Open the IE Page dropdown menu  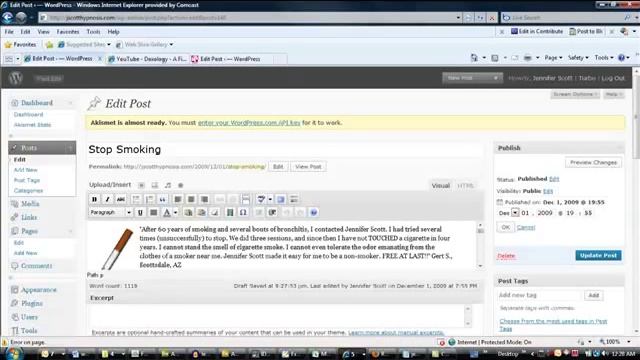coord(553,58)
